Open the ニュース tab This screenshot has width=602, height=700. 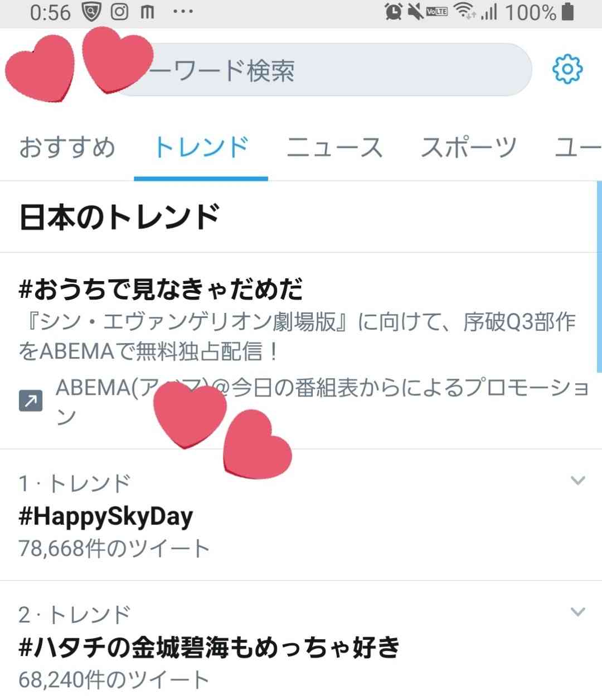(x=334, y=148)
